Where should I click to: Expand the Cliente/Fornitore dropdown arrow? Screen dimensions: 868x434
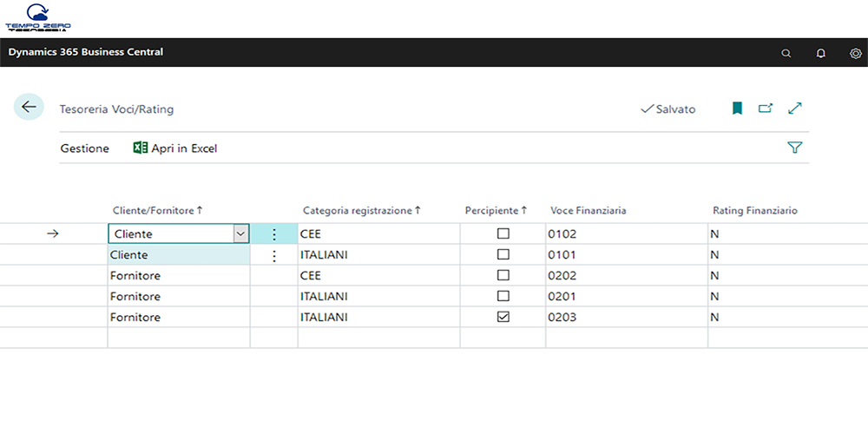[240, 234]
